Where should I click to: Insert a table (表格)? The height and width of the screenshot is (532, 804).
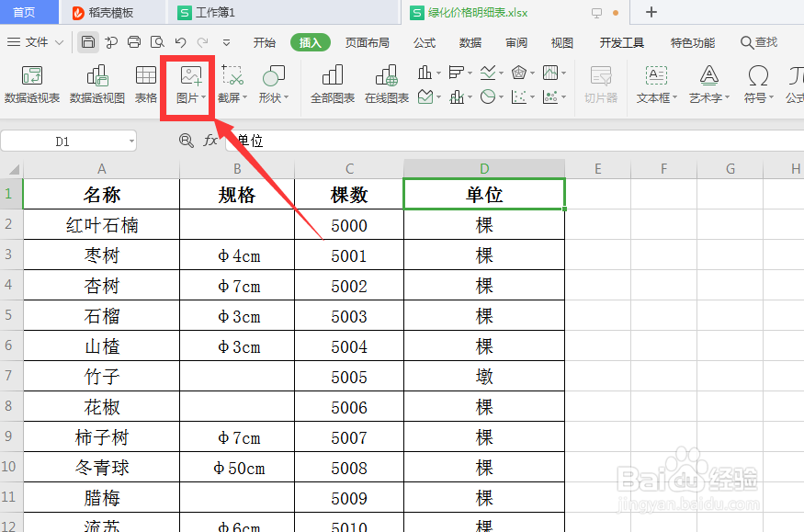[145, 85]
